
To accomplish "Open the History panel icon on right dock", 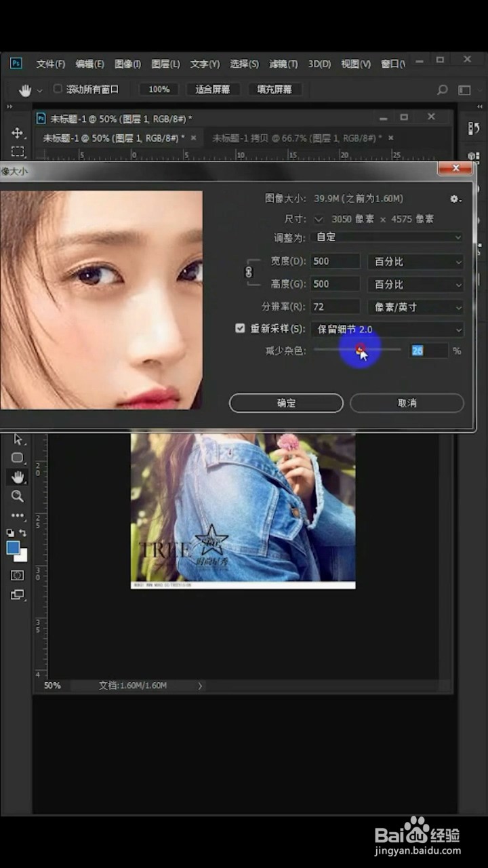I will 474,128.
